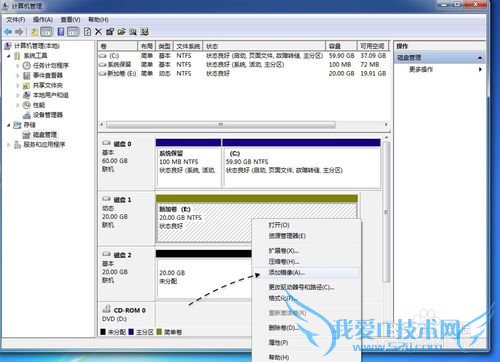500x362 pixels.
Task: Choose 更改驱动器号和路径(C)... in context menu
Action: (306, 287)
